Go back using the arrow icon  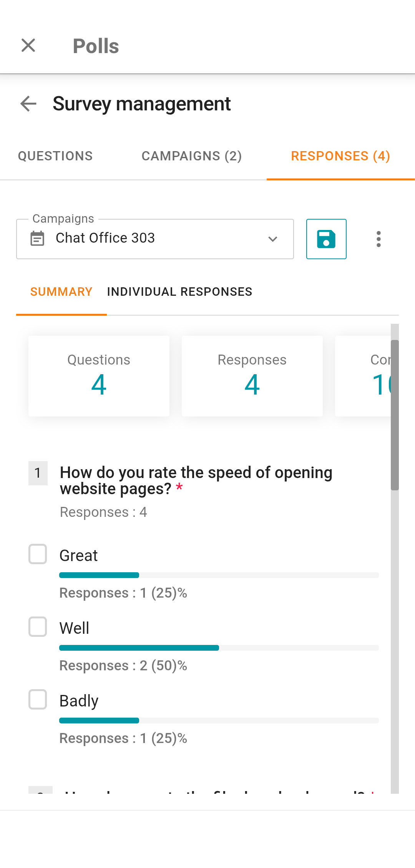(28, 104)
